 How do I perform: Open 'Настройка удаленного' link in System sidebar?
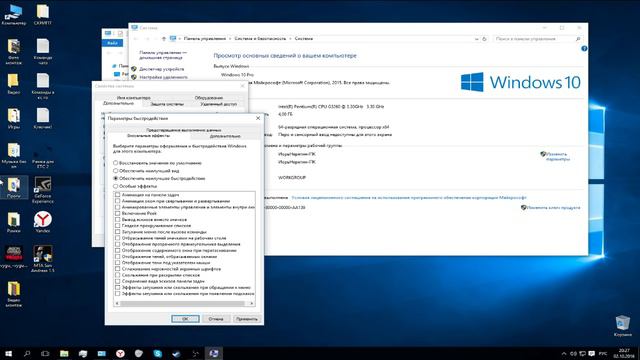(x=163, y=77)
